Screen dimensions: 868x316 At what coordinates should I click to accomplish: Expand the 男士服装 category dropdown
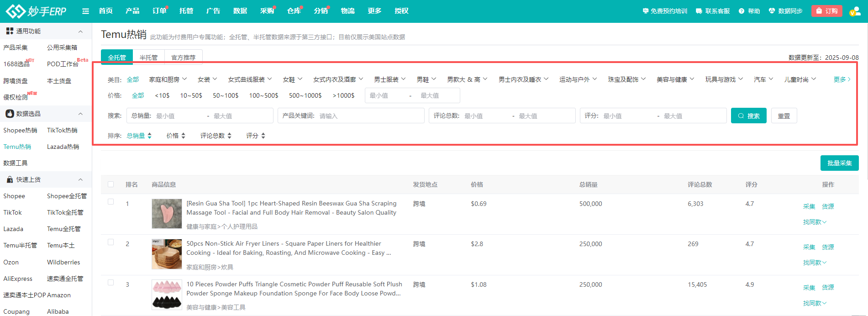[x=390, y=79]
